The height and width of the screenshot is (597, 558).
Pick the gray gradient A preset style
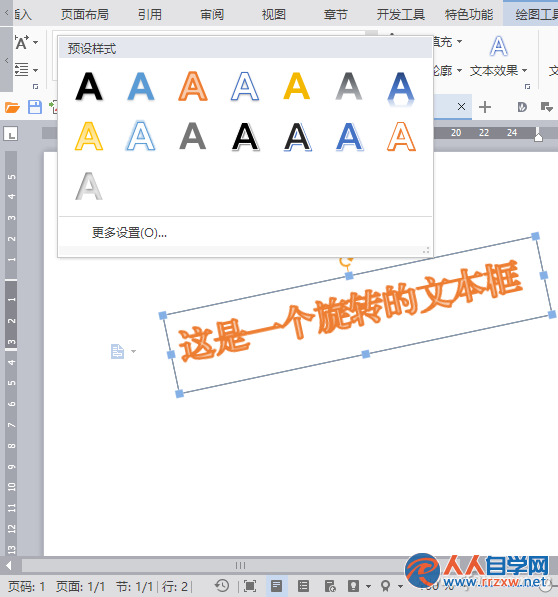[349, 86]
